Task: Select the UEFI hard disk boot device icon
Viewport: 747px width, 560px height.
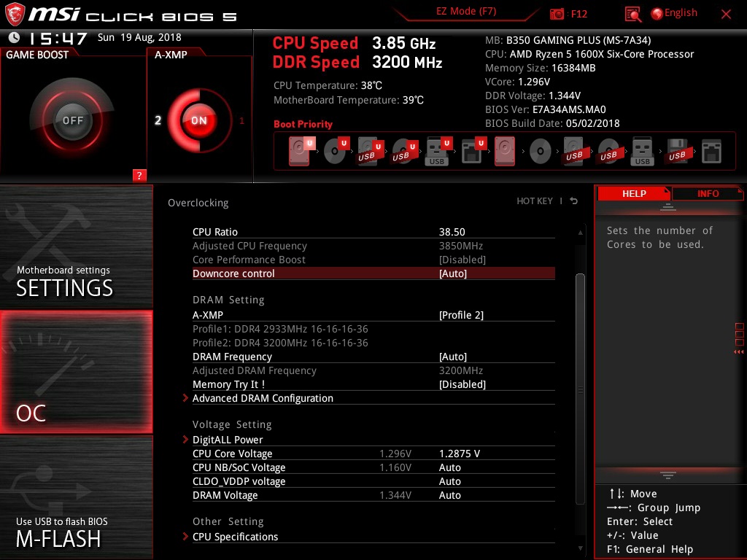Action: point(301,151)
